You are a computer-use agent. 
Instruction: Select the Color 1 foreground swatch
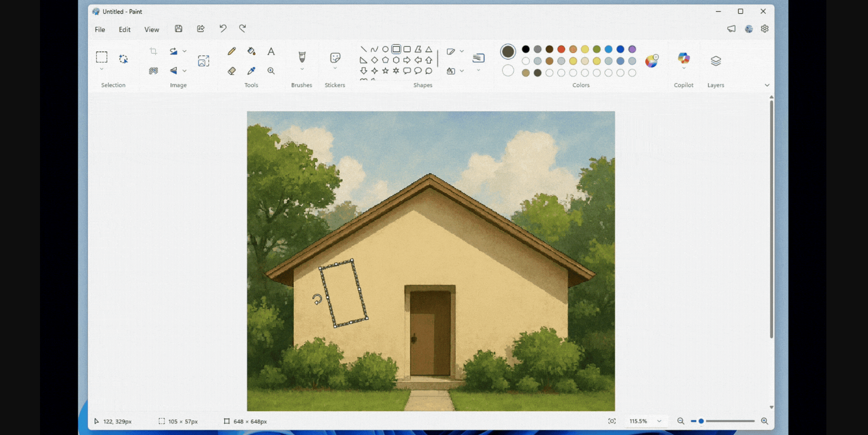[508, 52]
